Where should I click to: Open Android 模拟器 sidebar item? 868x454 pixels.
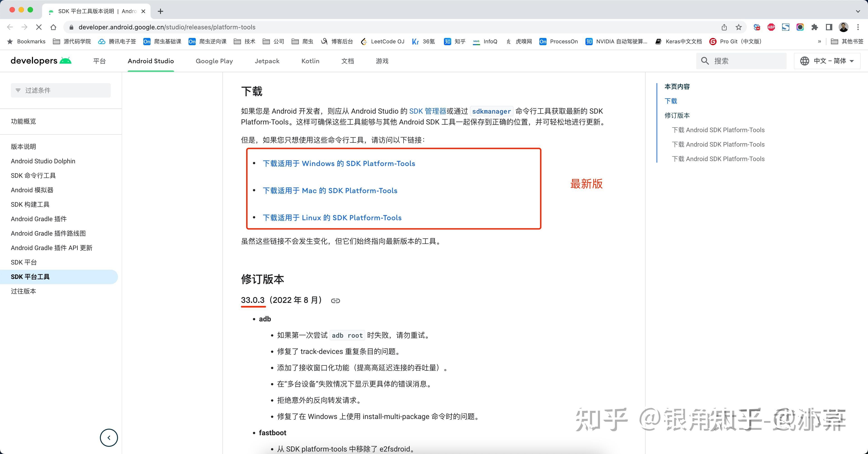point(32,190)
